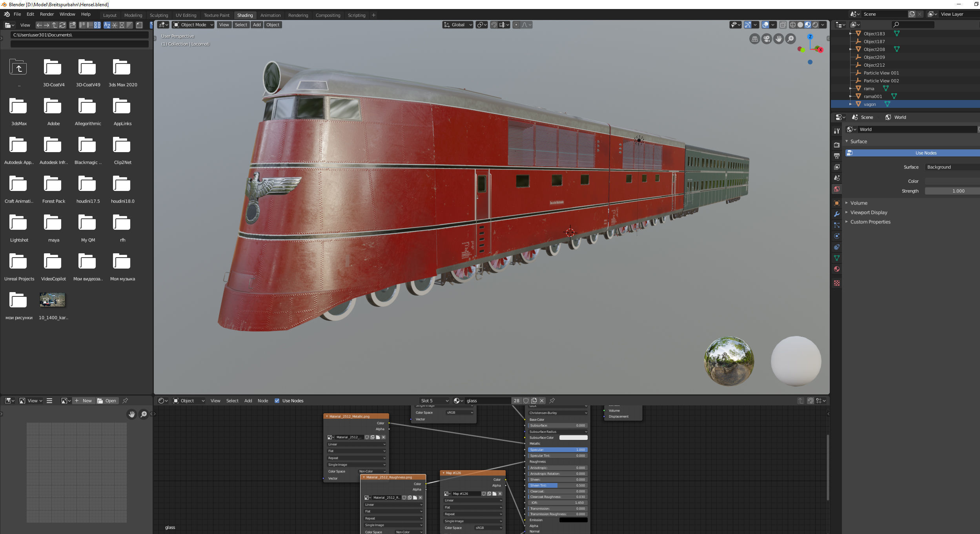Open the Object Constraints properties tab

(x=836, y=247)
